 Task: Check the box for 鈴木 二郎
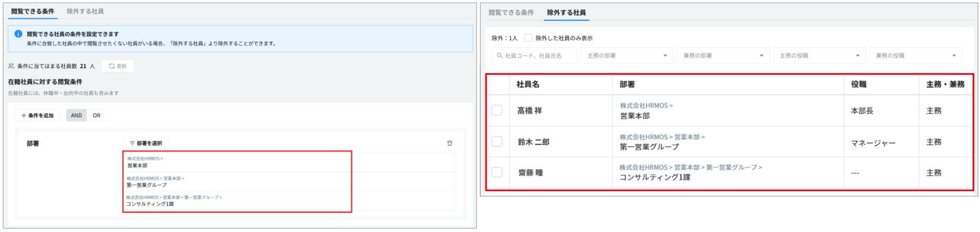(x=497, y=141)
